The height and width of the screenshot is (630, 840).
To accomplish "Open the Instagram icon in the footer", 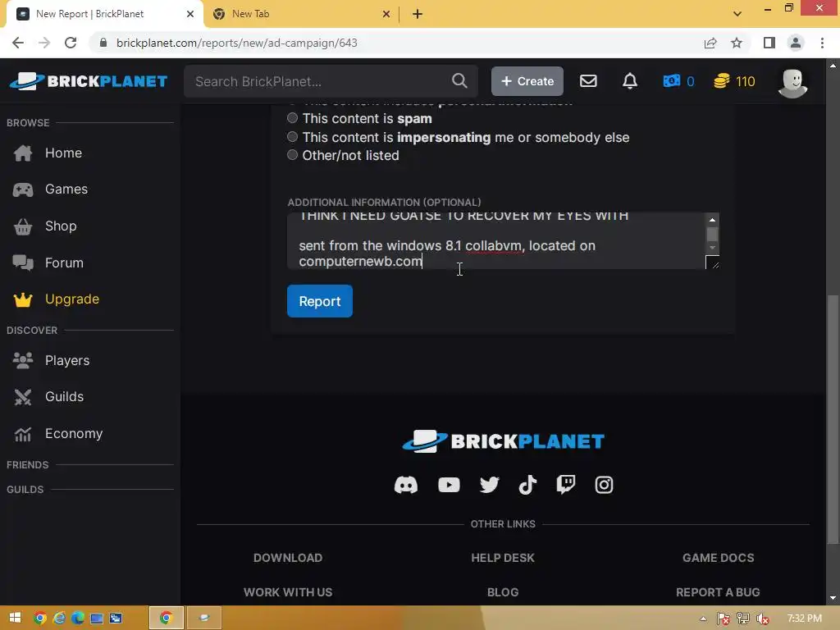I will tap(604, 485).
